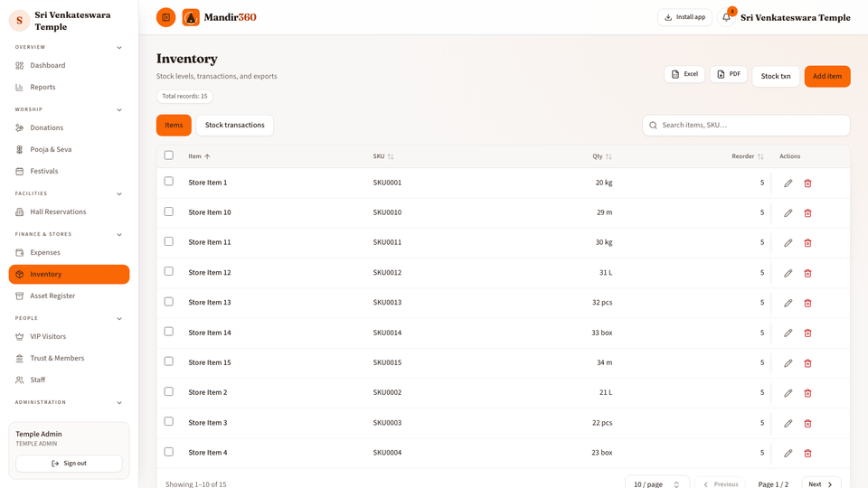868x488 pixels.
Task: Delete Store Item 3 with the trash icon
Action: click(x=807, y=423)
